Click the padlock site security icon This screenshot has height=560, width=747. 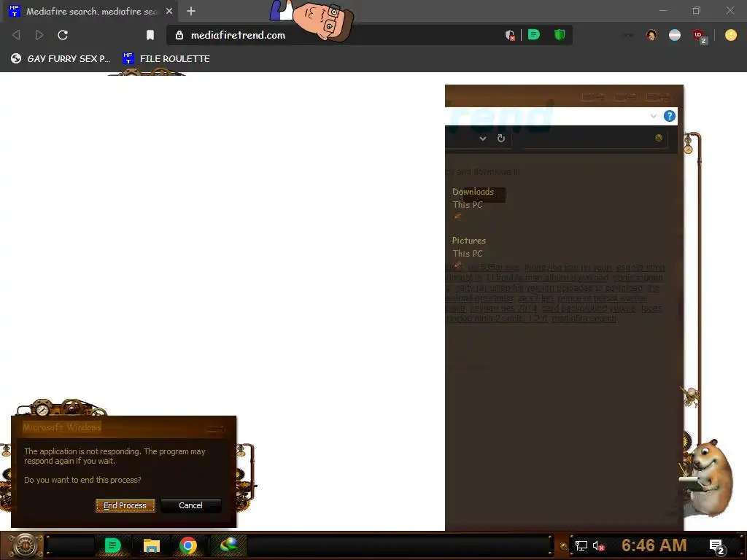179,35
